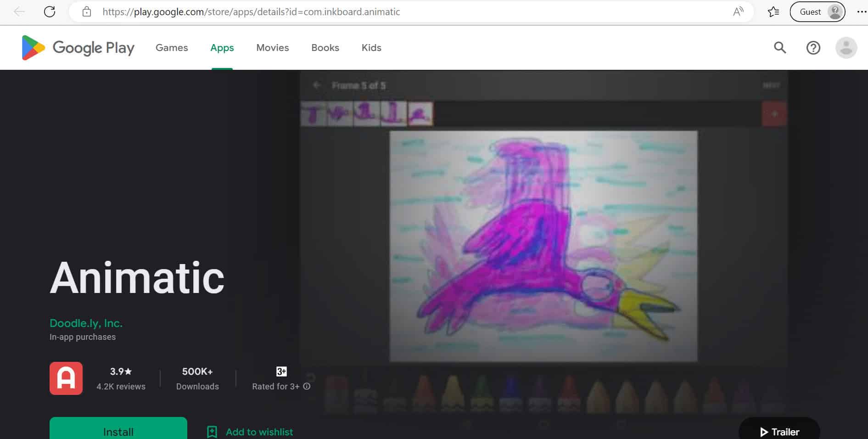Click the 3.9 star rating
The image size is (868, 439).
tap(121, 371)
